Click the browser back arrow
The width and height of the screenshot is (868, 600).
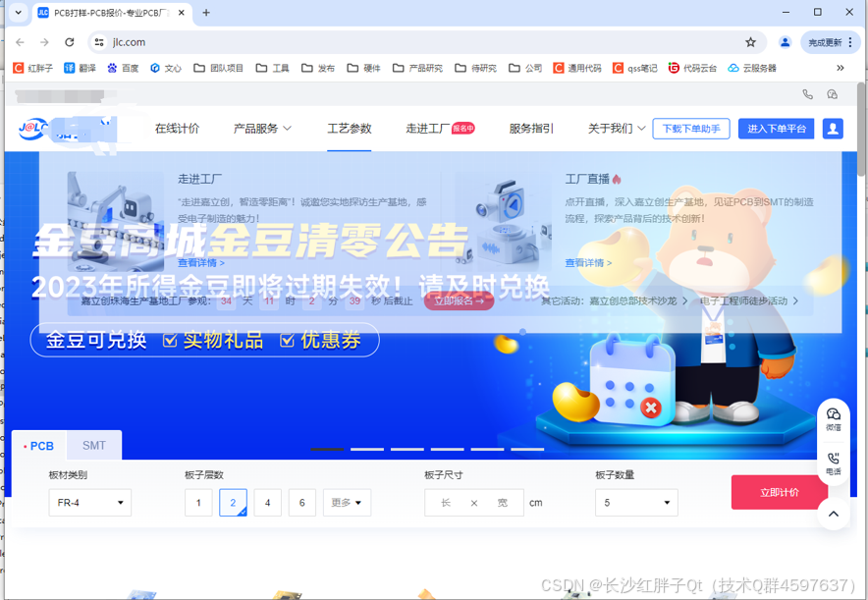pyautogui.click(x=20, y=42)
